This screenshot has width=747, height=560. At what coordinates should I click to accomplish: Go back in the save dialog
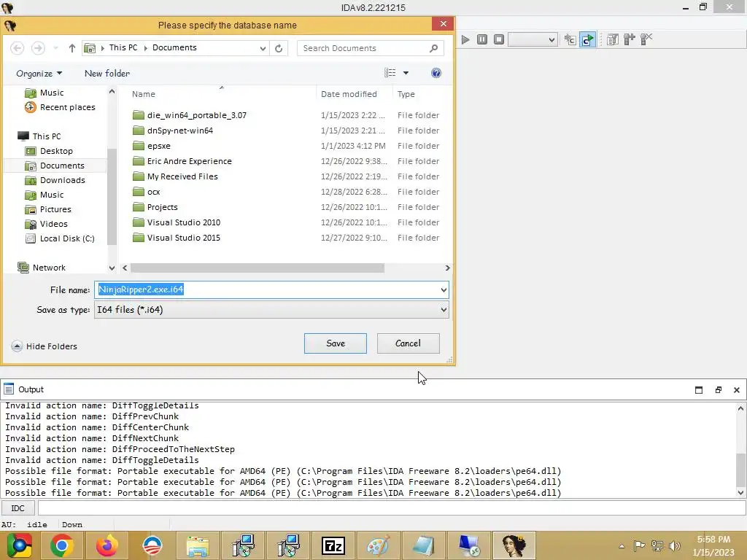[18, 48]
